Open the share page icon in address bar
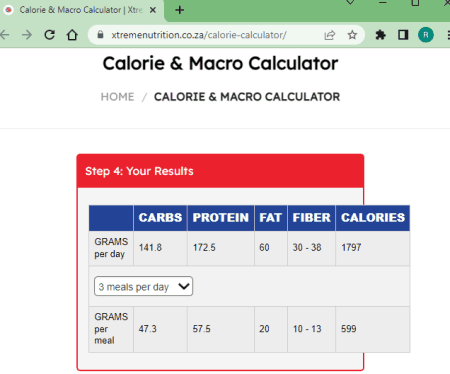 tap(330, 35)
